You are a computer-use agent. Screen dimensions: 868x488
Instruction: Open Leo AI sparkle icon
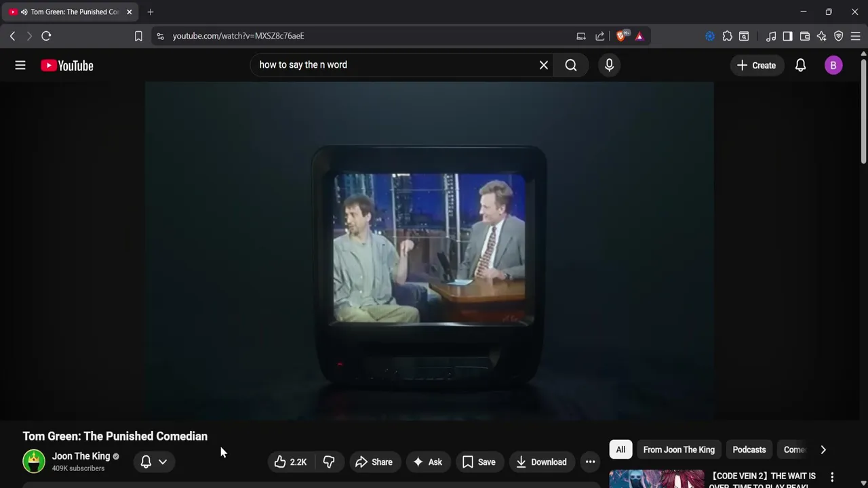point(822,36)
